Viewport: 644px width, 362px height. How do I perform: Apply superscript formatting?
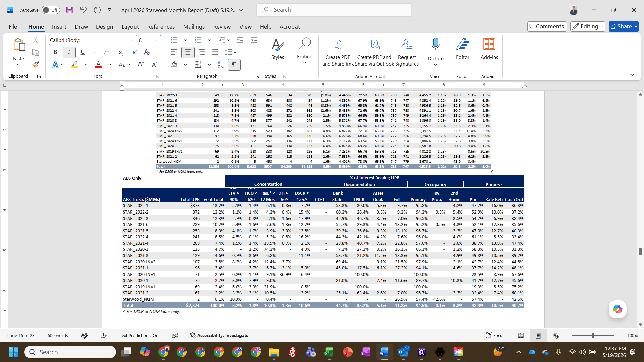point(135,52)
